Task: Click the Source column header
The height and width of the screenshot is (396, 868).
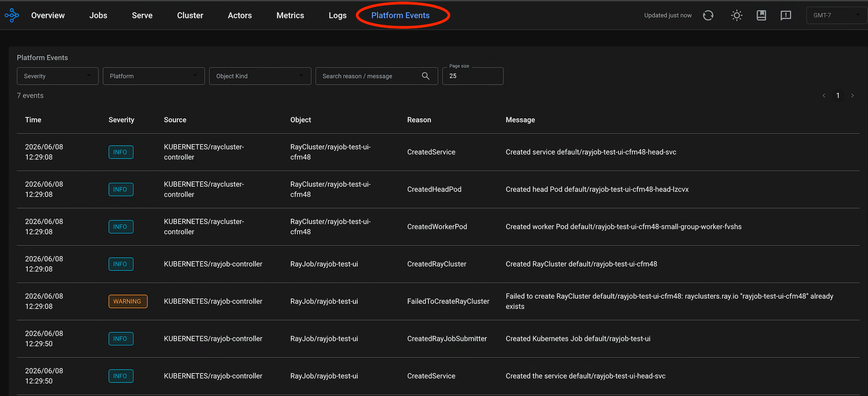Action: [175, 120]
